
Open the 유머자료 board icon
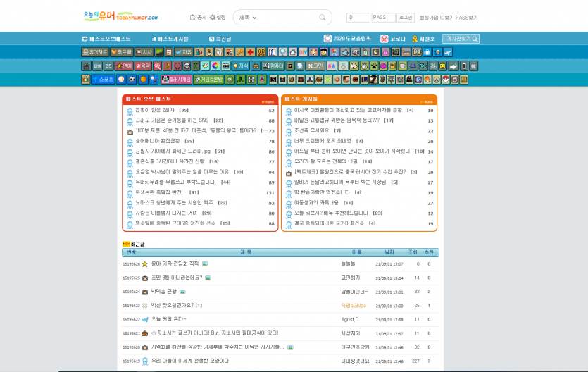95,52
